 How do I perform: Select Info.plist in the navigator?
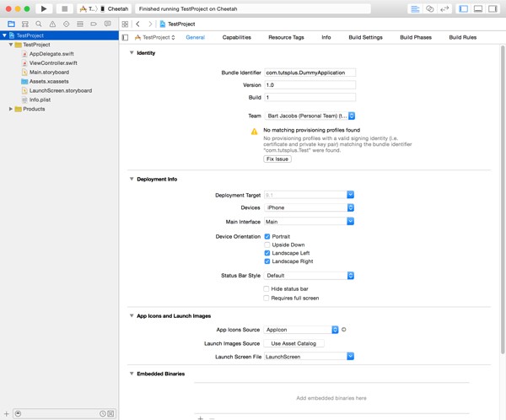pyautogui.click(x=40, y=100)
